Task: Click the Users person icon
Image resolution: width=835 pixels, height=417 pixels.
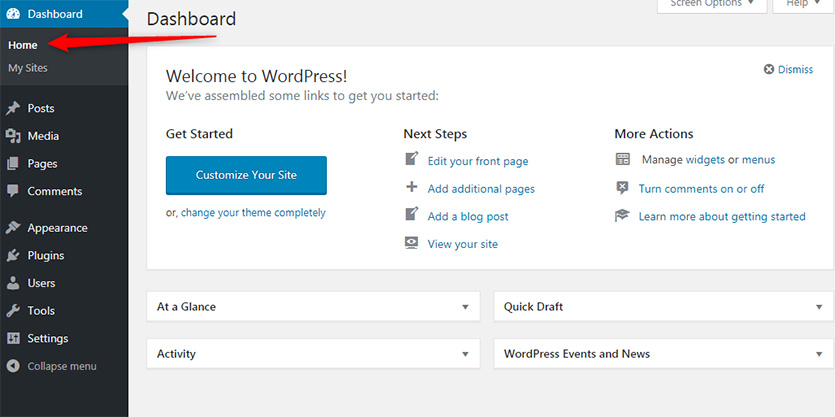Action: click(x=13, y=283)
